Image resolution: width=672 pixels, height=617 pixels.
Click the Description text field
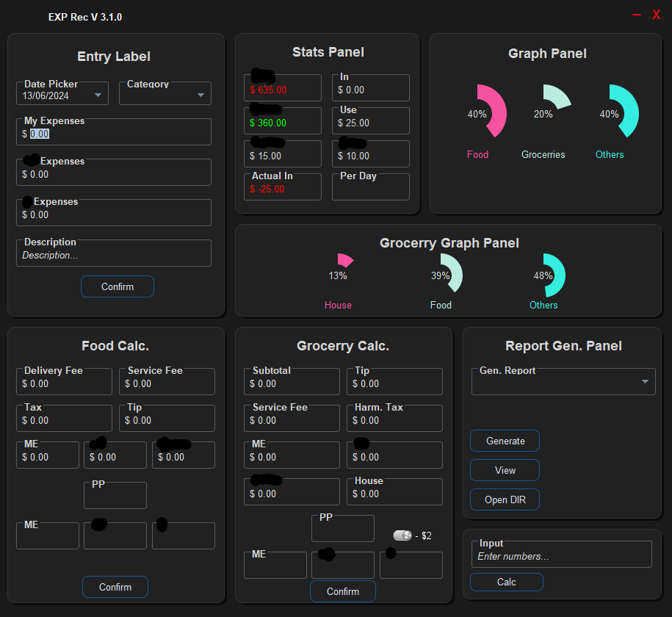point(114,255)
